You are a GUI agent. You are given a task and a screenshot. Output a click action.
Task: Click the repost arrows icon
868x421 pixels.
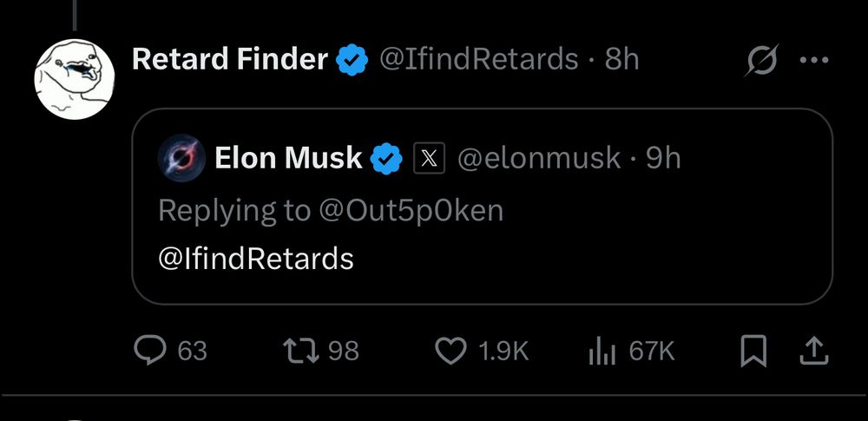point(301,352)
